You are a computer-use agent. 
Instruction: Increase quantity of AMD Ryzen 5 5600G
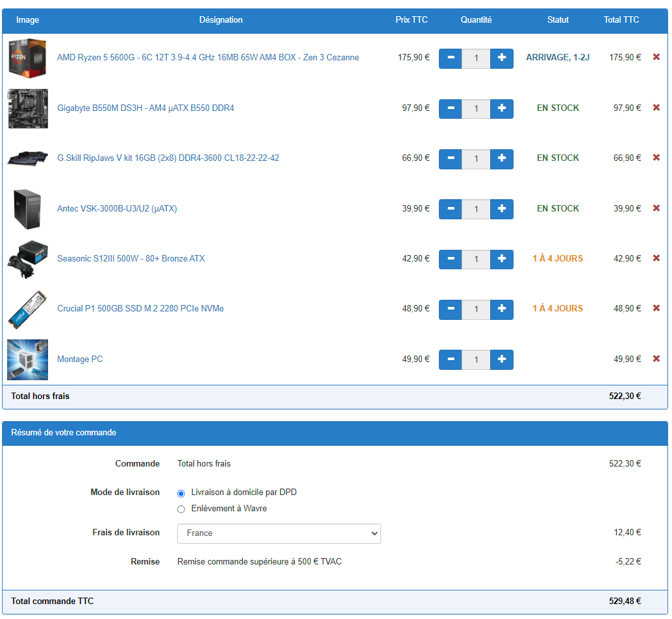coord(501,58)
